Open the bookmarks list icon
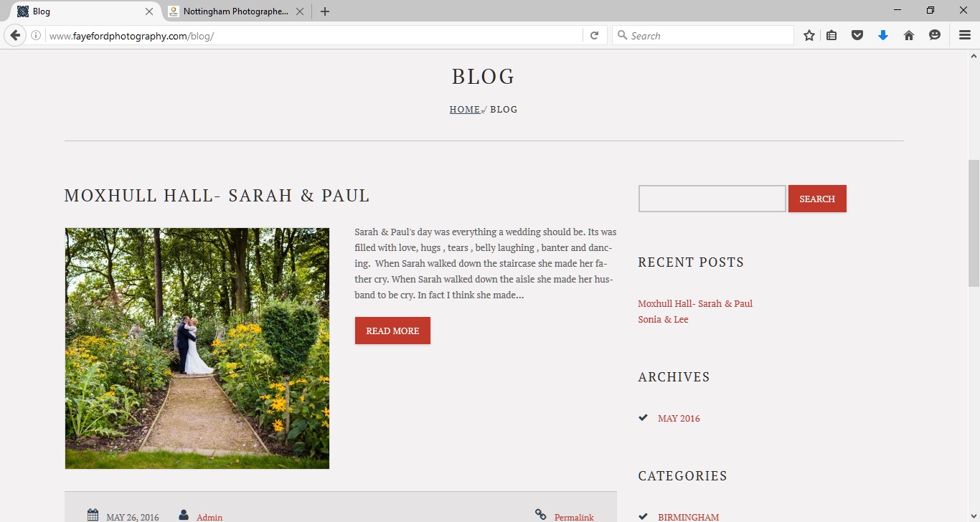980x522 pixels. tap(831, 35)
